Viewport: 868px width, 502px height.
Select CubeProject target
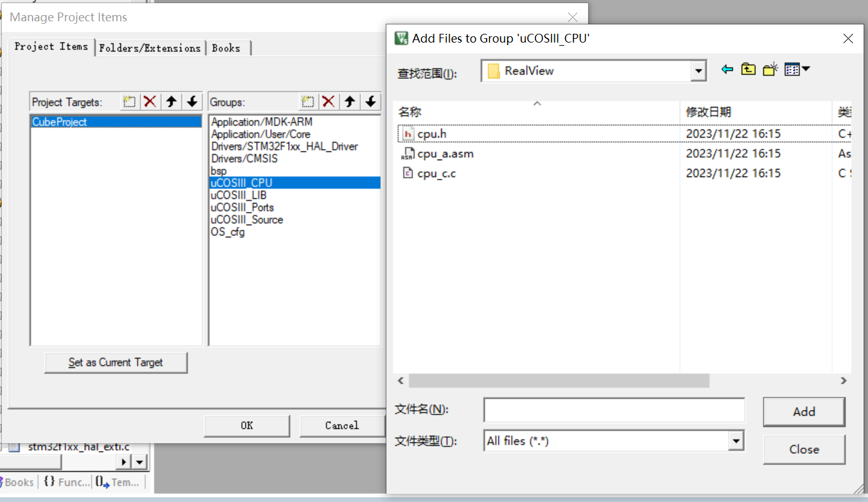click(x=116, y=122)
